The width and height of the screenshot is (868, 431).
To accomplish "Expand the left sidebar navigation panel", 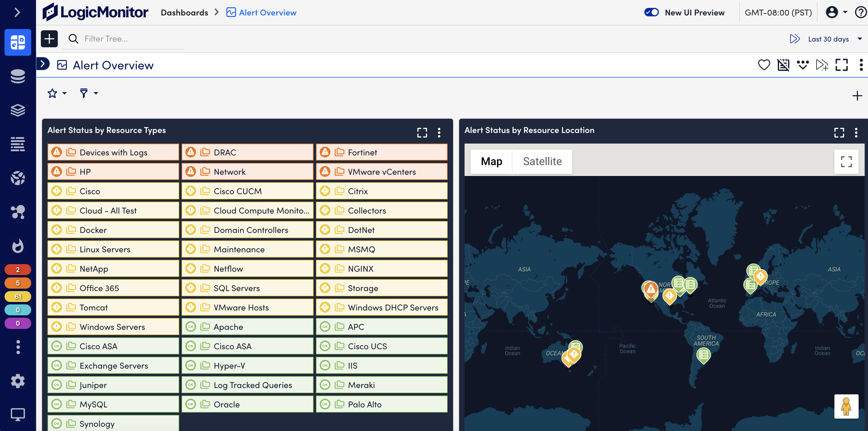I will click(17, 12).
